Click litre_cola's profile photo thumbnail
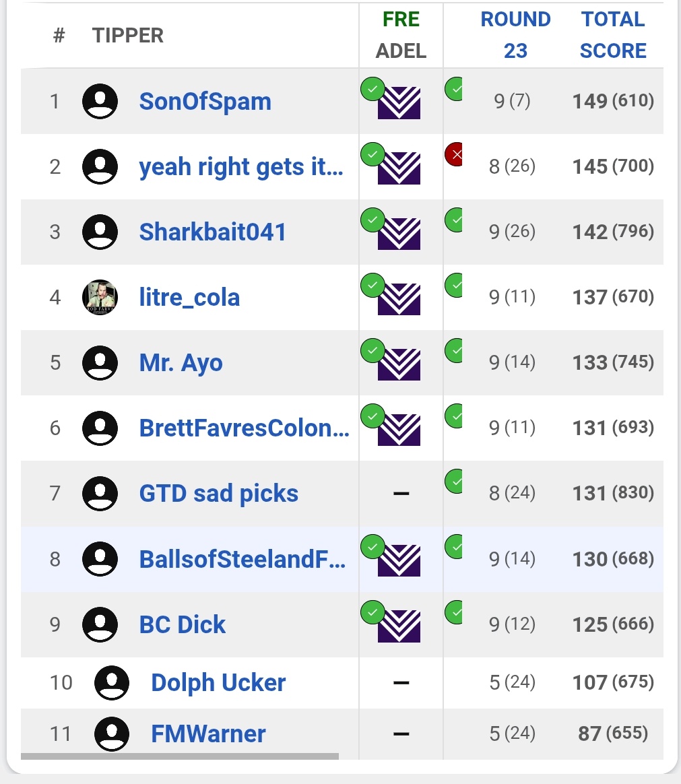681x784 pixels. click(x=100, y=297)
